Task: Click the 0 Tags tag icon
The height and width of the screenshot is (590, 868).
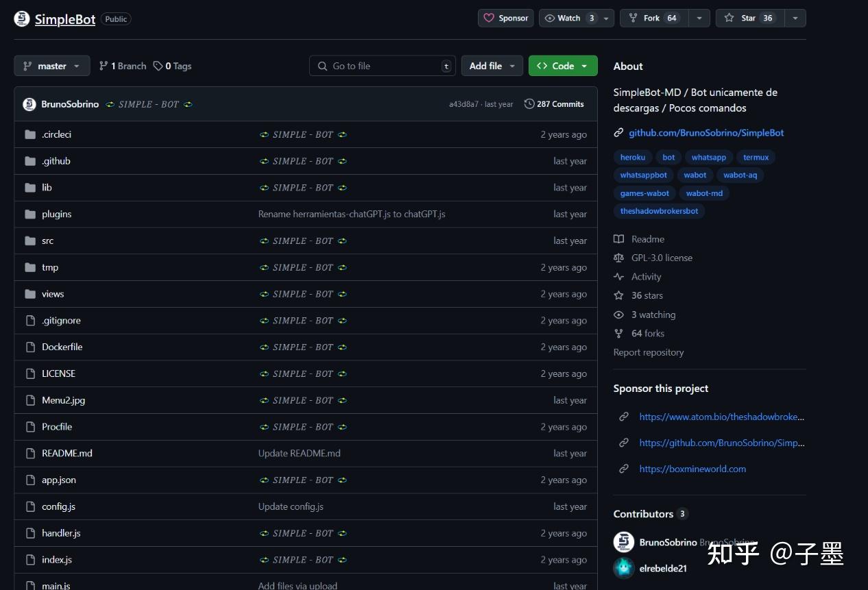Action: [158, 66]
